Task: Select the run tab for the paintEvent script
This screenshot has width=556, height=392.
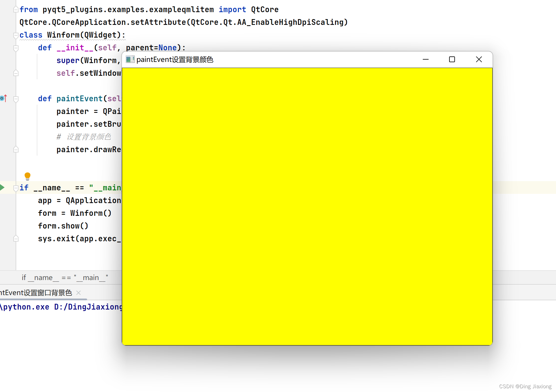Action: pyautogui.click(x=36, y=293)
